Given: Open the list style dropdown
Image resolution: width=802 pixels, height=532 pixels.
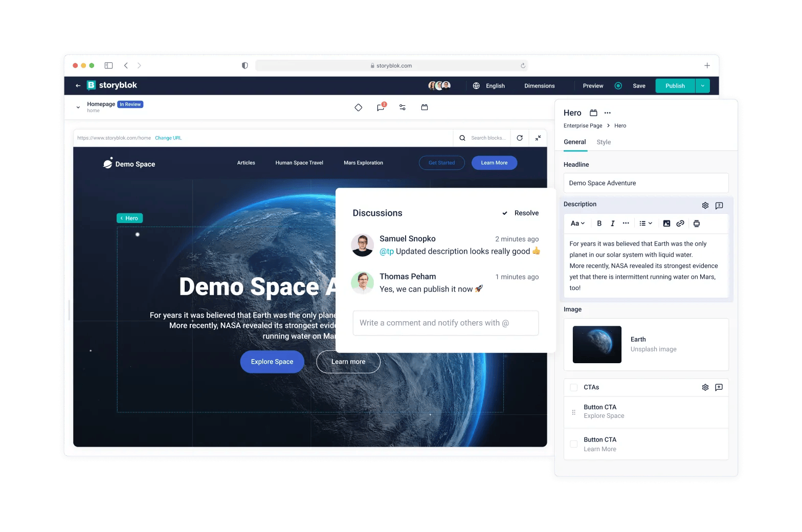Looking at the screenshot, I should pyautogui.click(x=646, y=224).
